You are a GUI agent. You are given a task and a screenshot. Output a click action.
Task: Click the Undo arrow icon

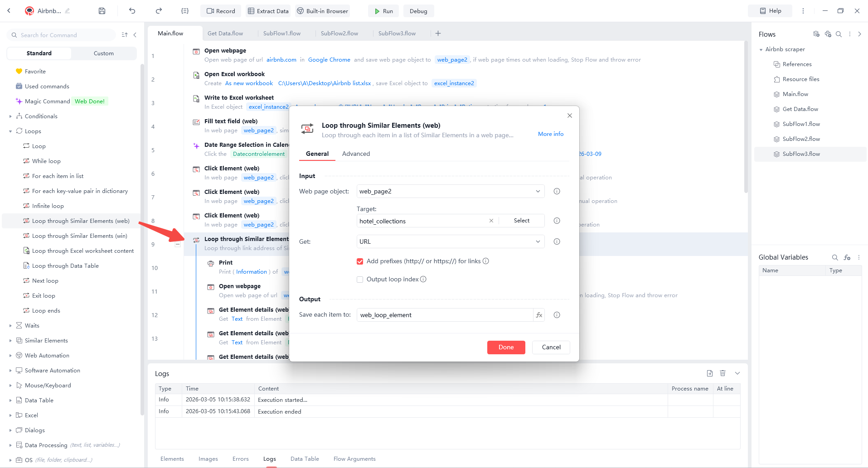131,10
